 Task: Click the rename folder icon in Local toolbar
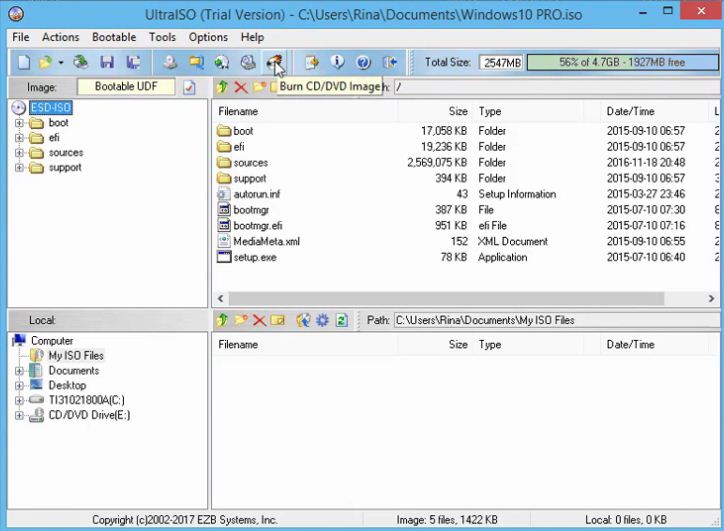tap(278, 320)
